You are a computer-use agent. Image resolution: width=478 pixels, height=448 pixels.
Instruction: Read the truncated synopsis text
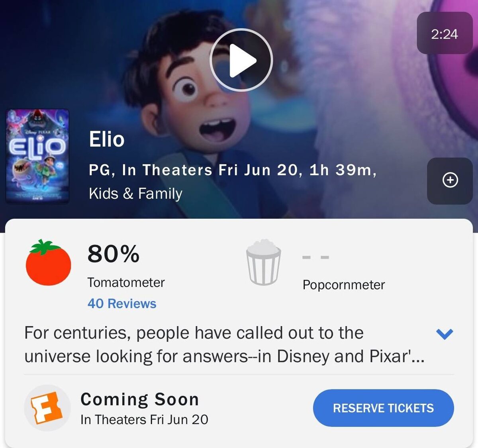tap(225, 344)
